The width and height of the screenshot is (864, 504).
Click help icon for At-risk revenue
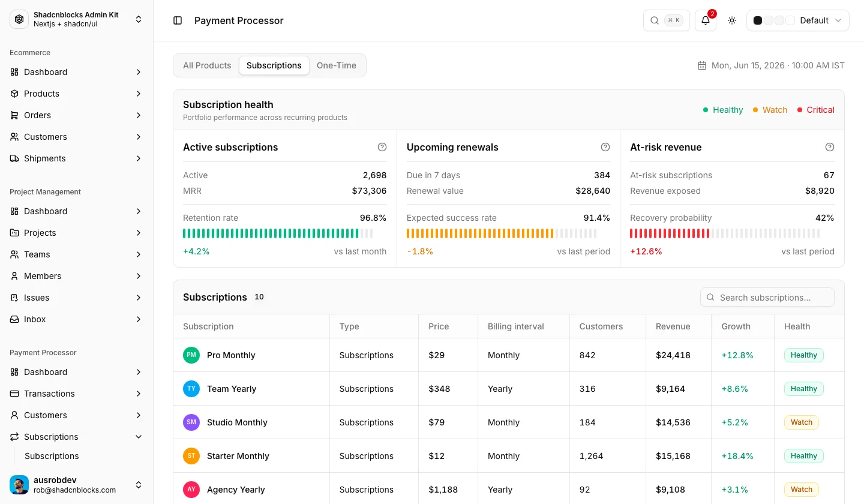click(830, 147)
